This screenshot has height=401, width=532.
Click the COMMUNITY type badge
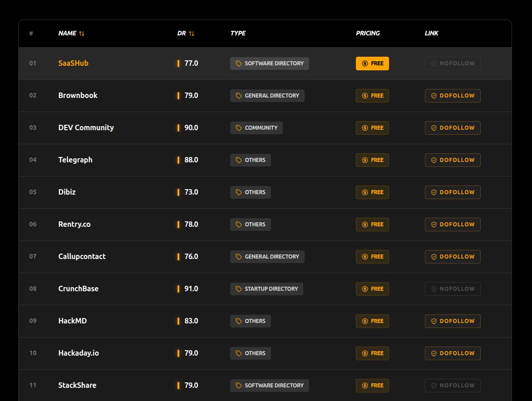(256, 128)
